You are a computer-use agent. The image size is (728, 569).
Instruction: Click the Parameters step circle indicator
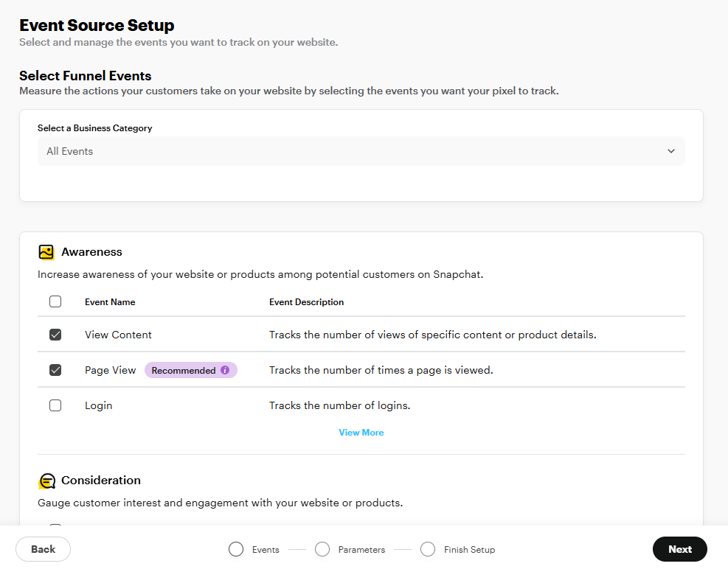tap(322, 549)
